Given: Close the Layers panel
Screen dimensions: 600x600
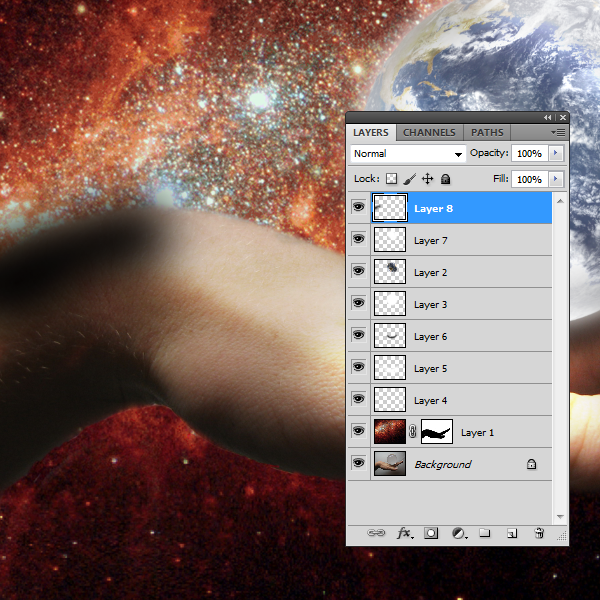Looking at the screenshot, I should [x=562, y=117].
